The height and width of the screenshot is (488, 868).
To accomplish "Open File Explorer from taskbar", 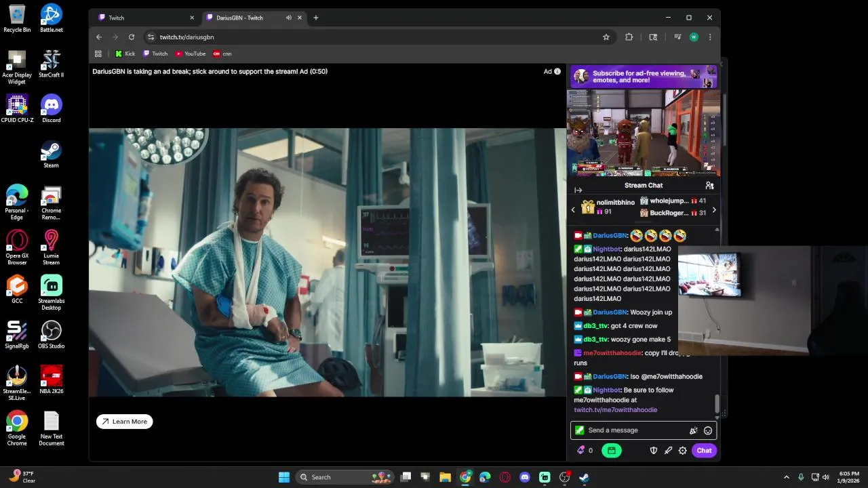I will pos(445,477).
